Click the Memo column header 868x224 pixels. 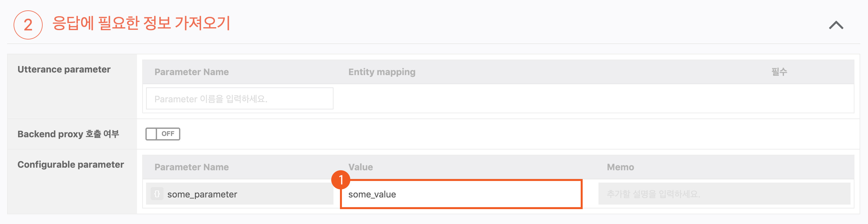tap(620, 167)
